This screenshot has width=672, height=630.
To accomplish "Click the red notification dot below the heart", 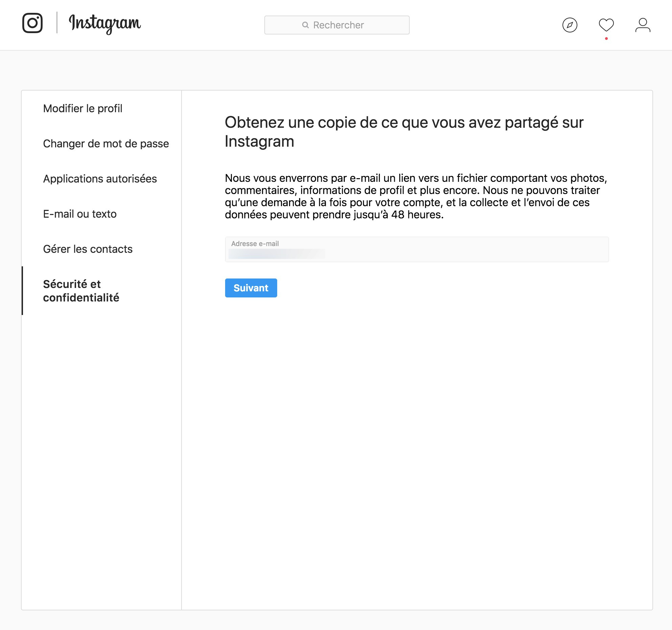I will (x=606, y=39).
